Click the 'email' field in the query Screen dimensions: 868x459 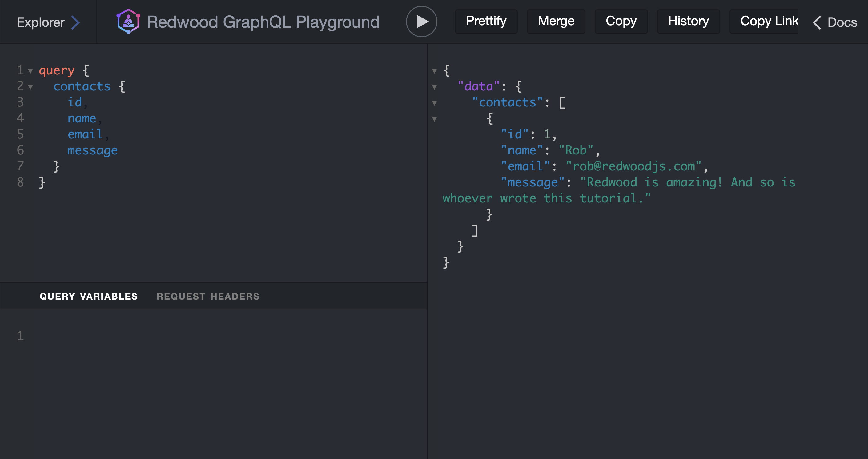85,134
